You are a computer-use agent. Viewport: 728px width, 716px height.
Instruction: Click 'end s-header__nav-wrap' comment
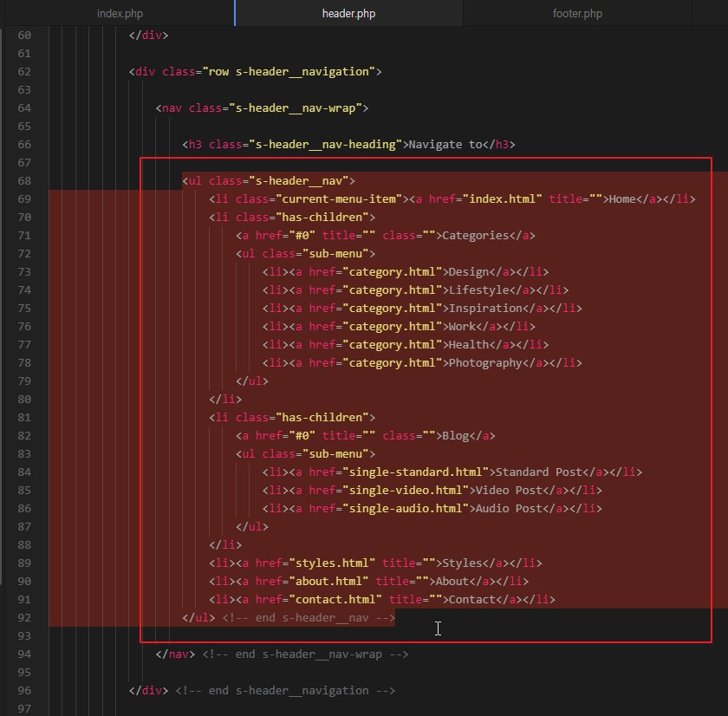305,654
